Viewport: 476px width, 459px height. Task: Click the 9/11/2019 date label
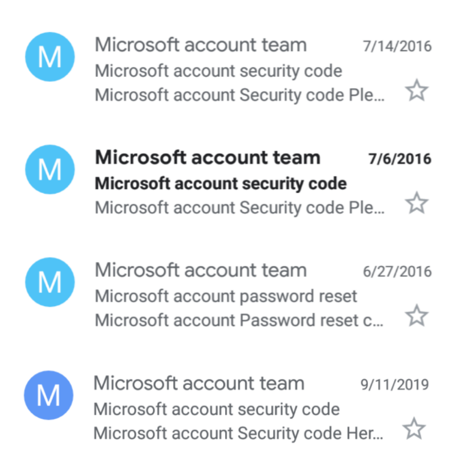point(394,384)
